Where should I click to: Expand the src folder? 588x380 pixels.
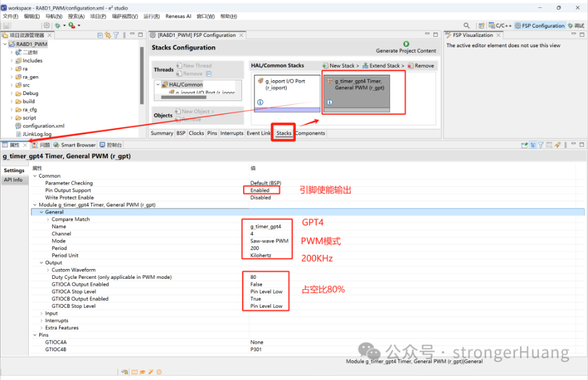tap(12, 85)
